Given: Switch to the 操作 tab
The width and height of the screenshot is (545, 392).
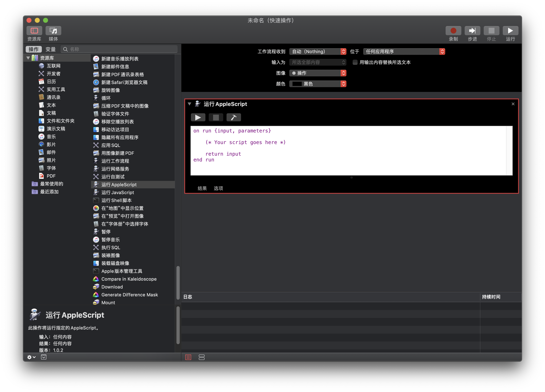Looking at the screenshot, I should (34, 49).
